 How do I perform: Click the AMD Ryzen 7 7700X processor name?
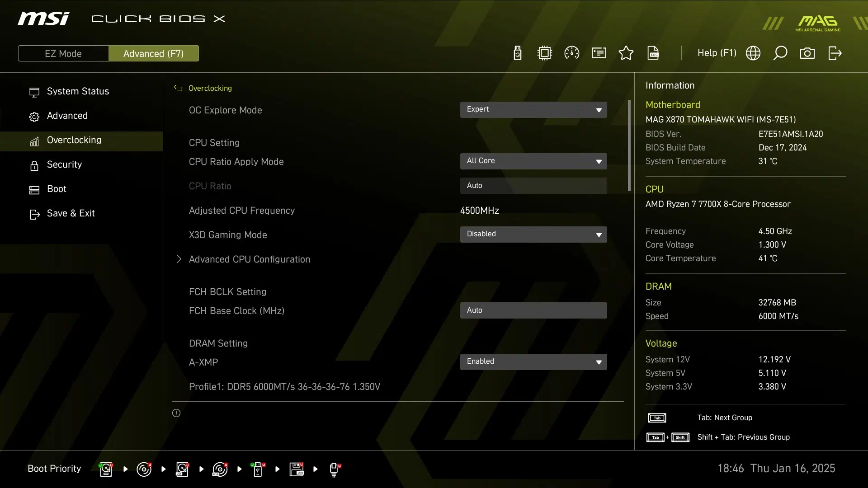718,204
